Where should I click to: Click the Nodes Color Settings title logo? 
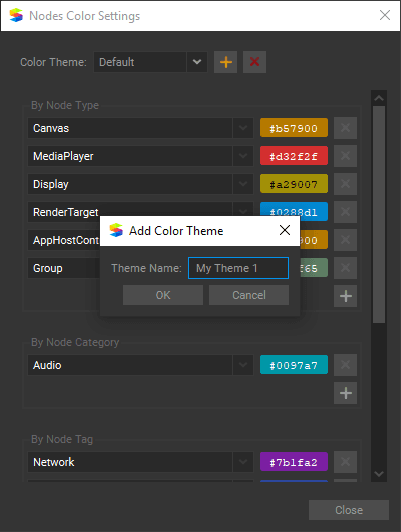point(16,15)
